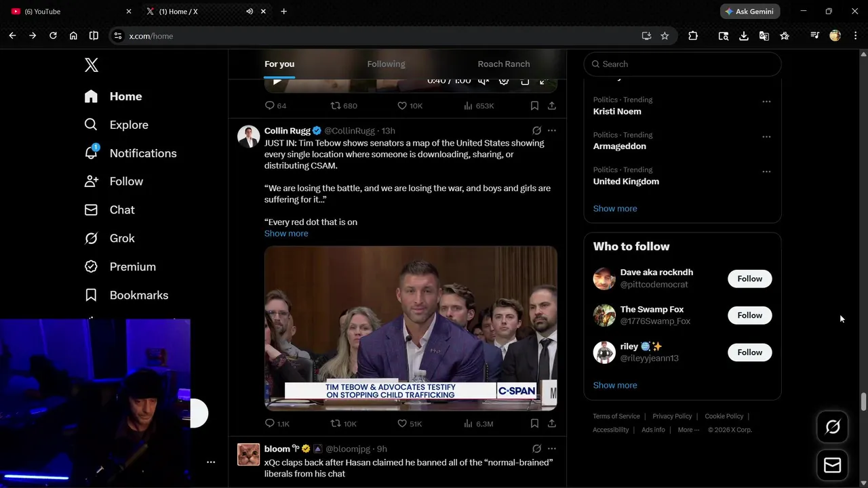This screenshot has width=868, height=488.
Task: Reply to Collin Rugg post (1.1K)
Action: (x=277, y=424)
